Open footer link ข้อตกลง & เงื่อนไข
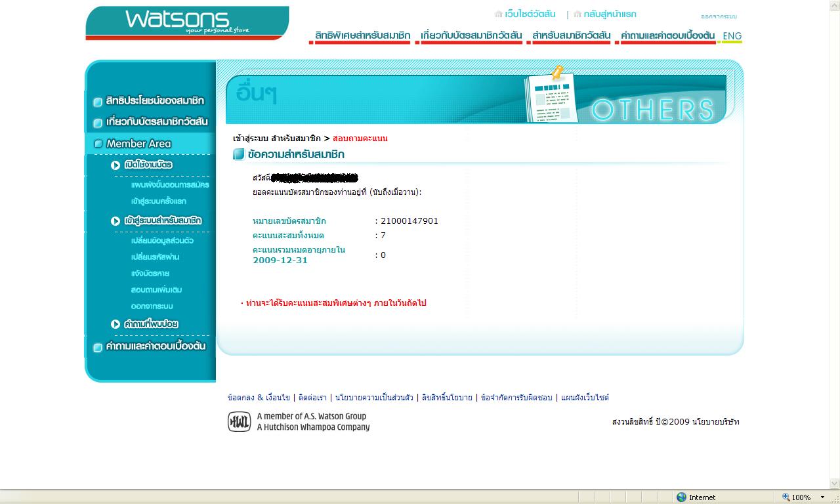This screenshot has width=840, height=504. pyautogui.click(x=259, y=398)
